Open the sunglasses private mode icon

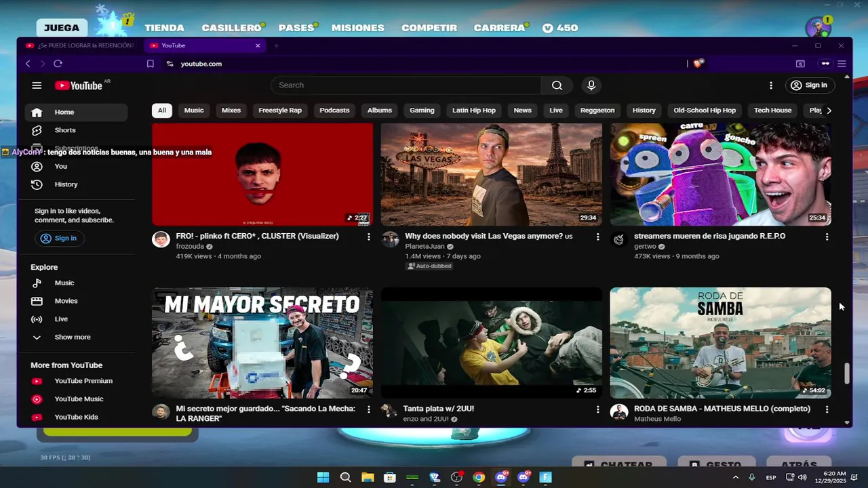point(825,64)
